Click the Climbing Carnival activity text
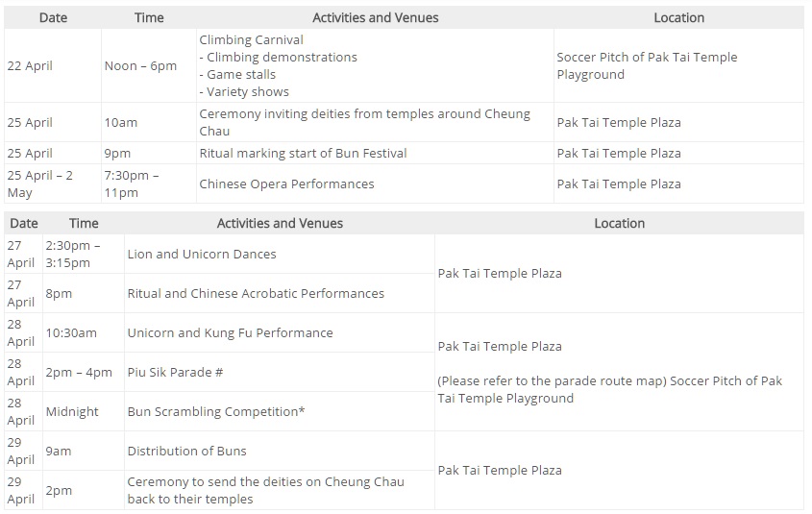This screenshot has height=514, width=812. click(x=251, y=39)
